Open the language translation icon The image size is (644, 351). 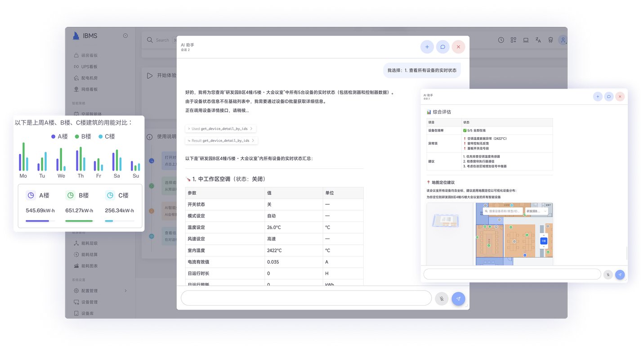(x=538, y=40)
